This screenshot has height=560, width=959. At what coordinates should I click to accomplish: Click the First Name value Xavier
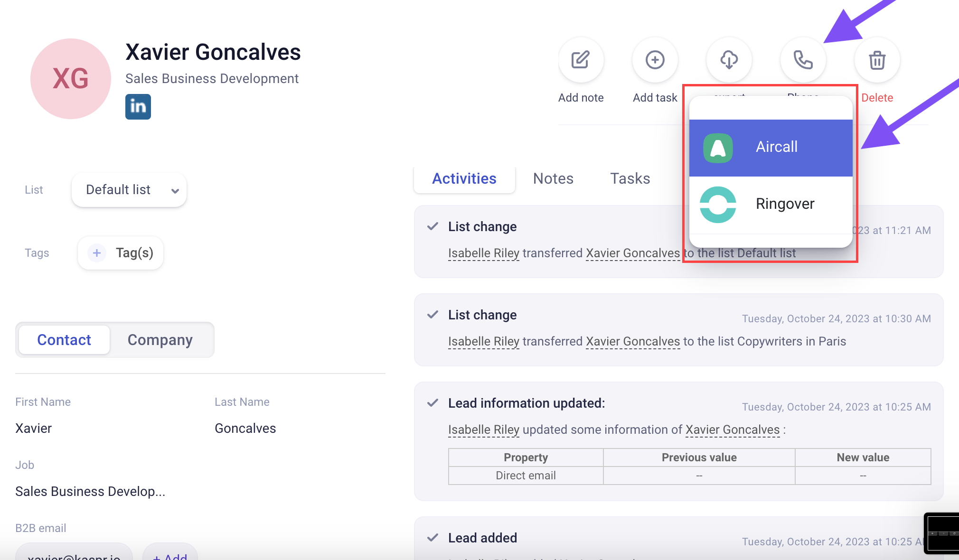click(x=34, y=429)
